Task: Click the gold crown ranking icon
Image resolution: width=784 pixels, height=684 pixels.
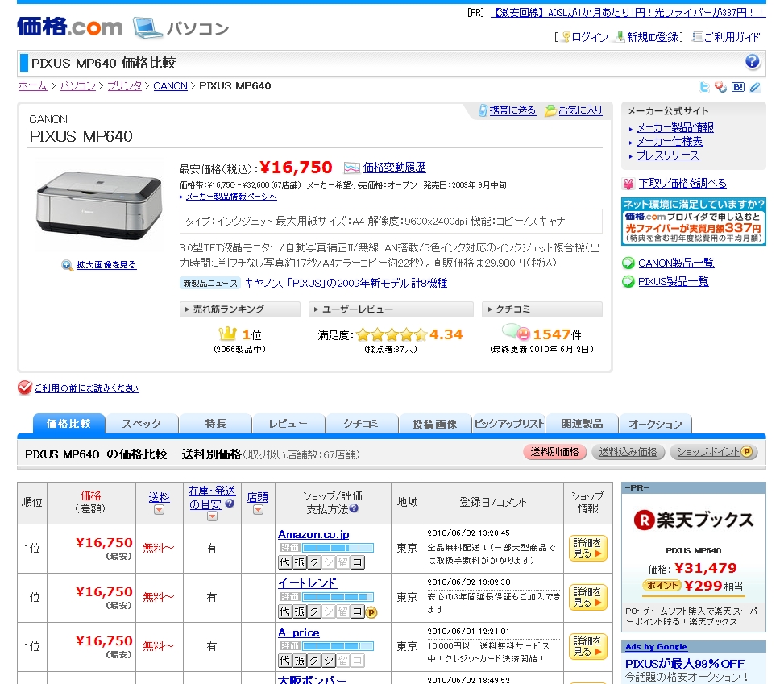Action: pyautogui.click(x=227, y=333)
